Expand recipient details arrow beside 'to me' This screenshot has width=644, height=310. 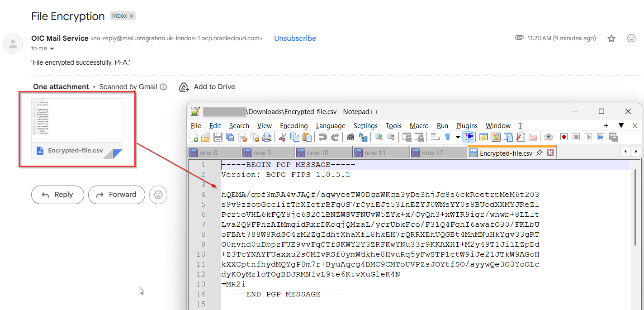point(52,49)
